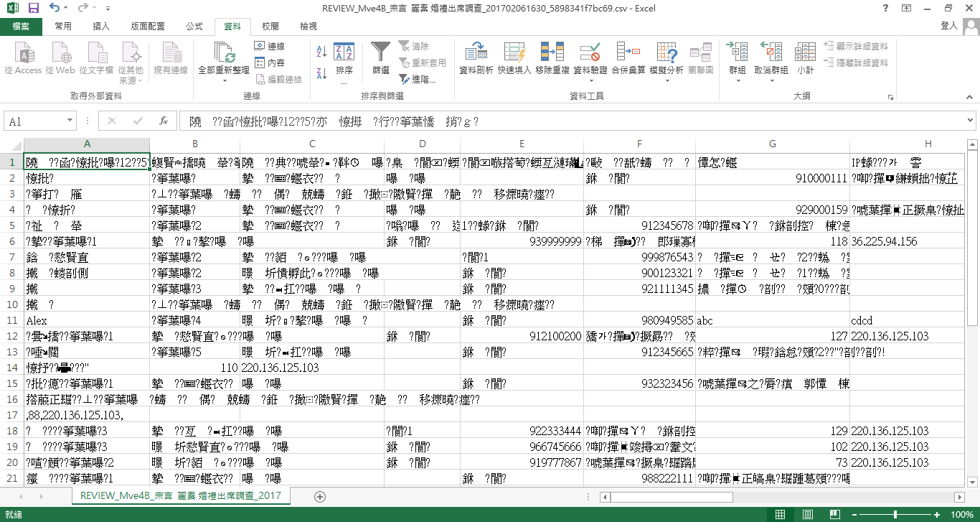
Task: Select the row 11 header
Action: (x=11, y=320)
